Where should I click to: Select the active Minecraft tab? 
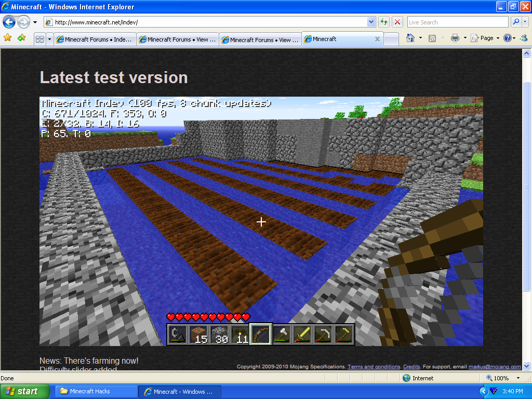[339, 38]
